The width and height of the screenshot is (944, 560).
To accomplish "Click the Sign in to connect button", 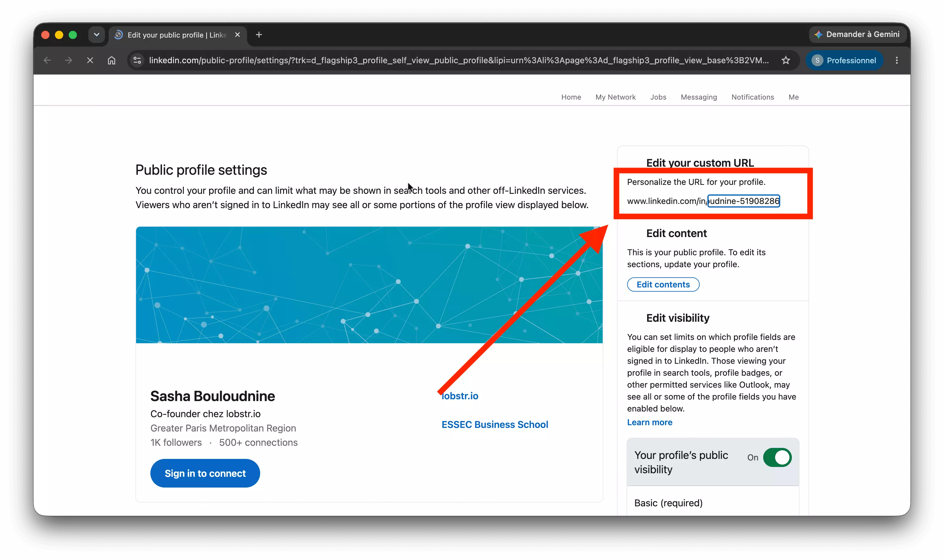I will tap(205, 473).
